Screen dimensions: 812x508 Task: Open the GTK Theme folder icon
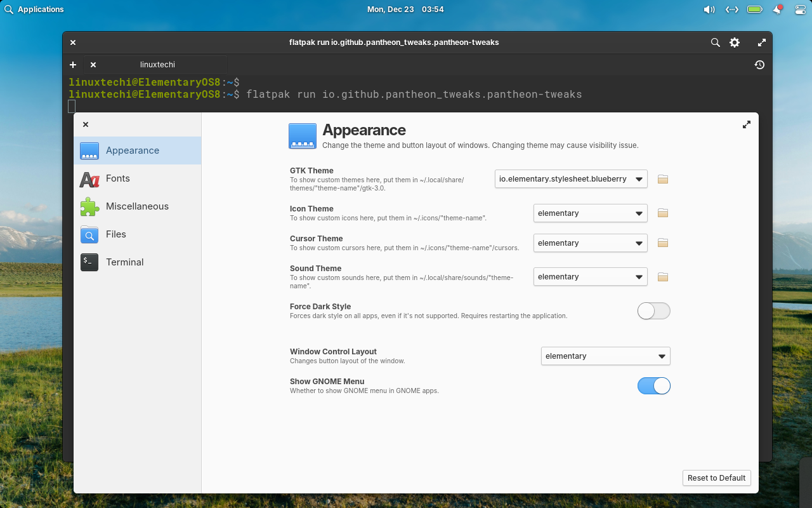pyautogui.click(x=663, y=179)
